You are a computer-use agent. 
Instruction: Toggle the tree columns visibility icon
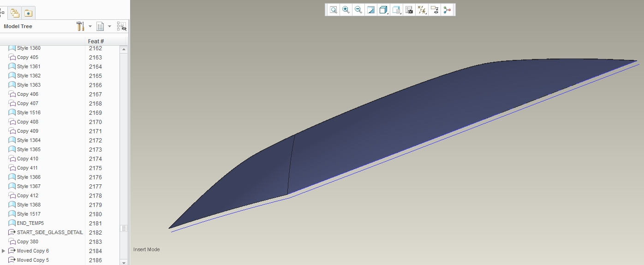click(x=121, y=26)
